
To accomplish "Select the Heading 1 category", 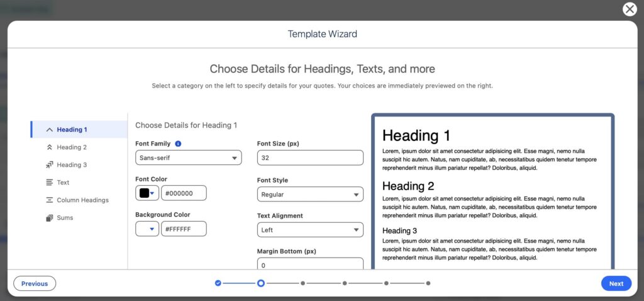I will 79,130.
